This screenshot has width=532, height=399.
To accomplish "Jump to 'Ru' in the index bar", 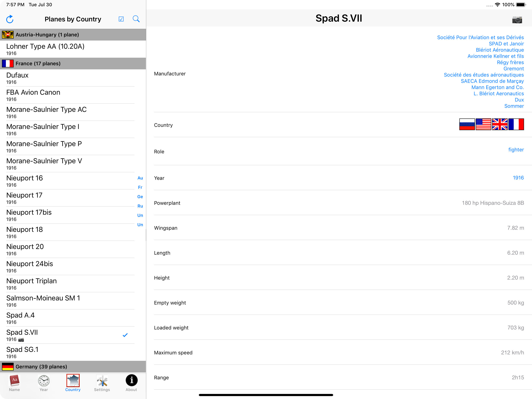I will [140, 206].
